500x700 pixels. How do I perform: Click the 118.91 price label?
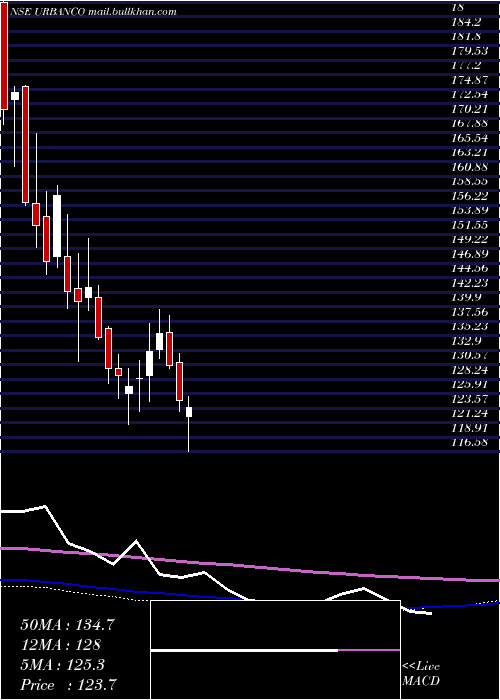pos(470,427)
